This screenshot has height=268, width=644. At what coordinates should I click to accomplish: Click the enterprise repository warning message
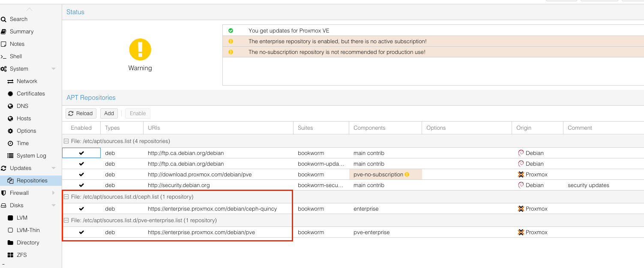337,42
